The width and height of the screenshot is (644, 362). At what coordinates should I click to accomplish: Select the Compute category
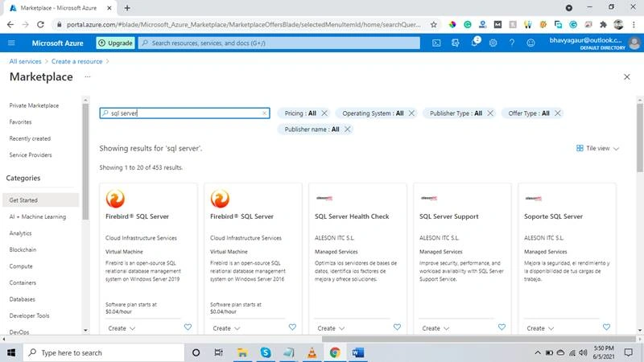point(21,266)
